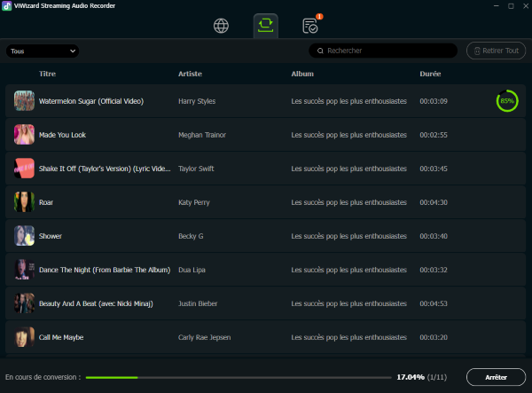Click the Durée column header

tap(430, 74)
